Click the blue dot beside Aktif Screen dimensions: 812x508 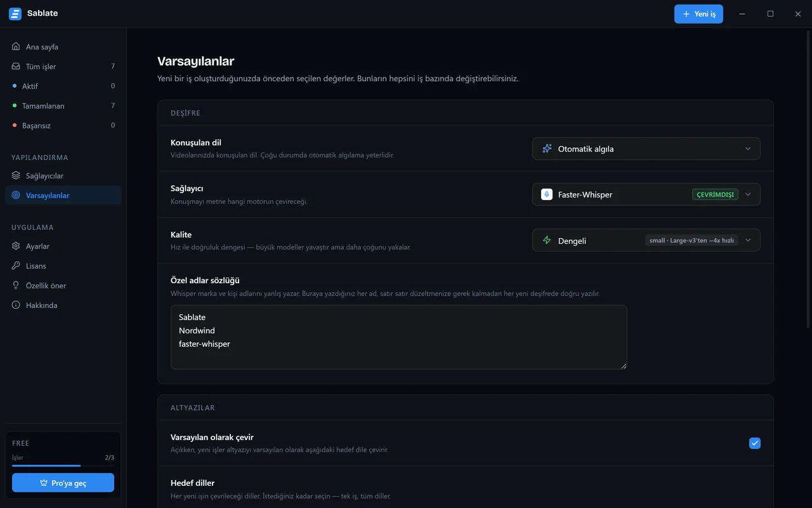pos(15,86)
